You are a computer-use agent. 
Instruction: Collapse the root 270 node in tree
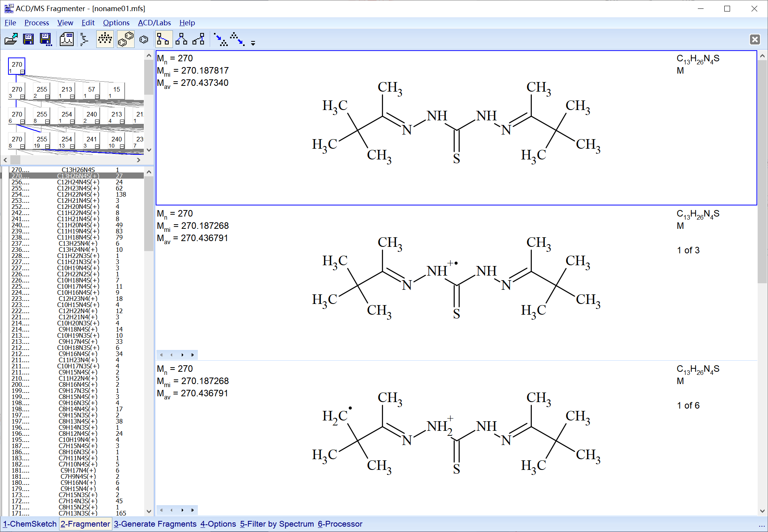[x=22, y=72]
